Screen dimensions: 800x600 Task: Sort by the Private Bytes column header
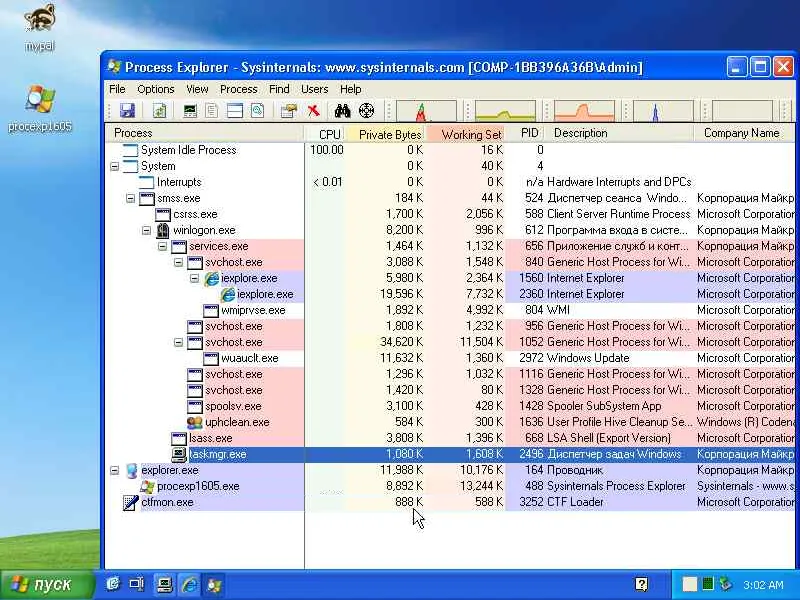pyautogui.click(x=385, y=133)
